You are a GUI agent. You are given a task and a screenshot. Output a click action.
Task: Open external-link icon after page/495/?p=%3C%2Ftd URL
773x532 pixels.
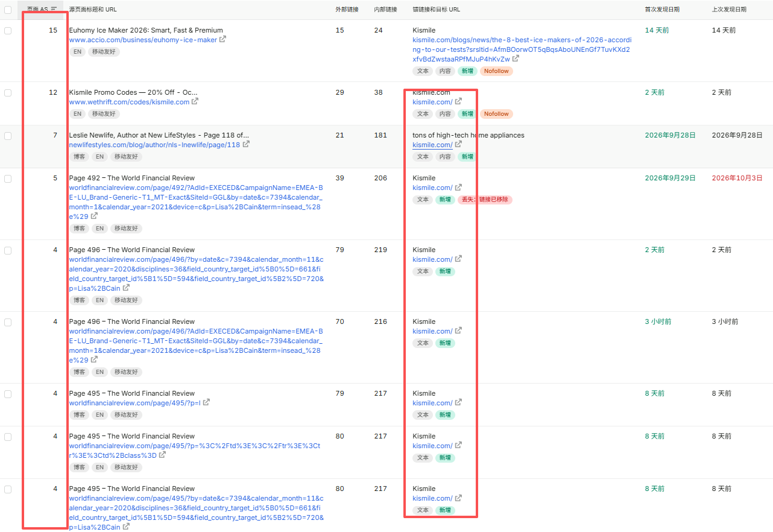[x=162, y=455]
